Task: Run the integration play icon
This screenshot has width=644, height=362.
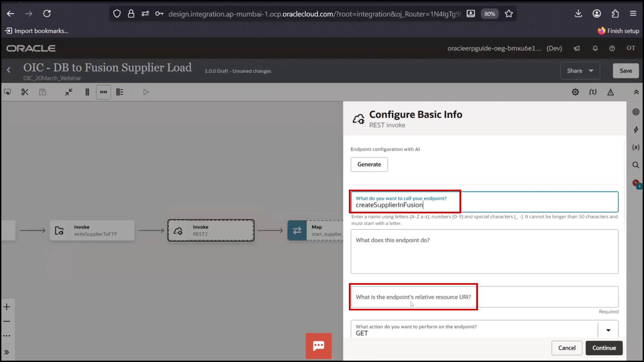Action: tap(146, 92)
